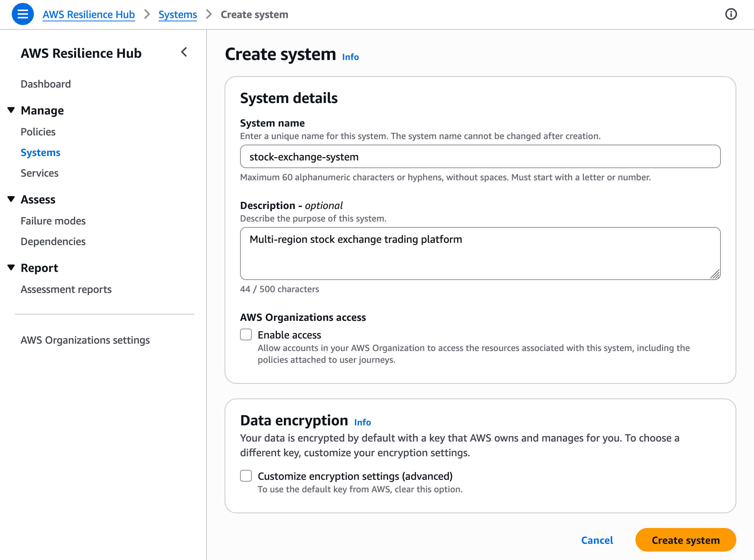Click the Assess section heading

click(x=38, y=199)
